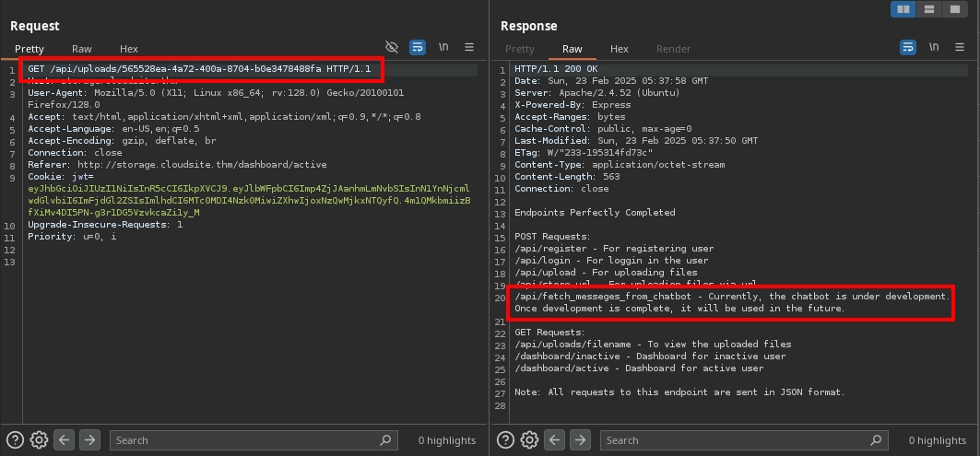Select the combined tabbed layout icon
The width and height of the screenshot is (980, 456).
tap(955, 8)
